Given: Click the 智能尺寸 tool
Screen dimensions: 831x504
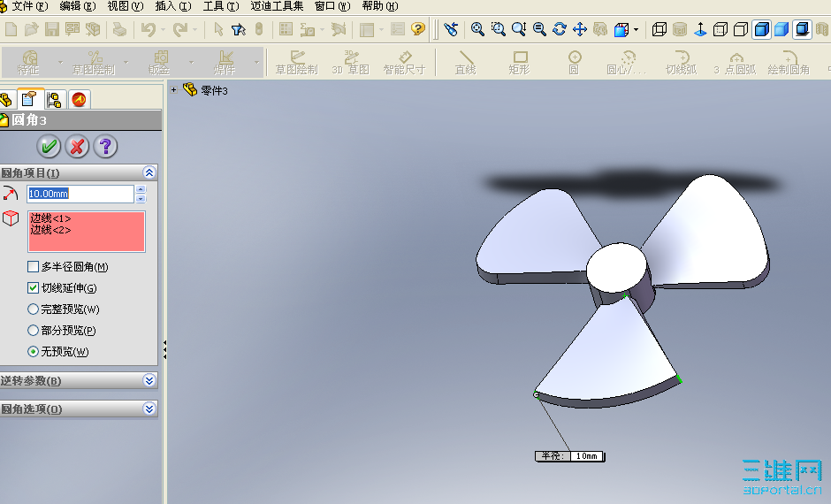Looking at the screenshot, I should [404, 63].
